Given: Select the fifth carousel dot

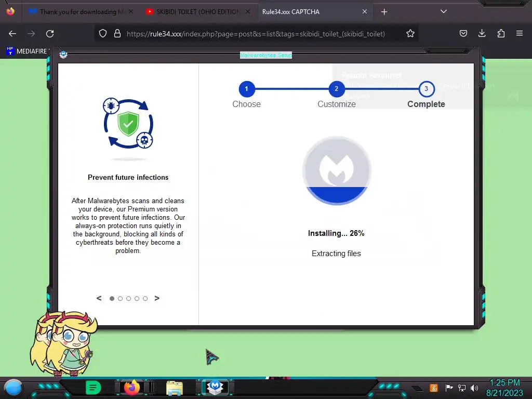Looking at the screenshot, I should 145,299.
